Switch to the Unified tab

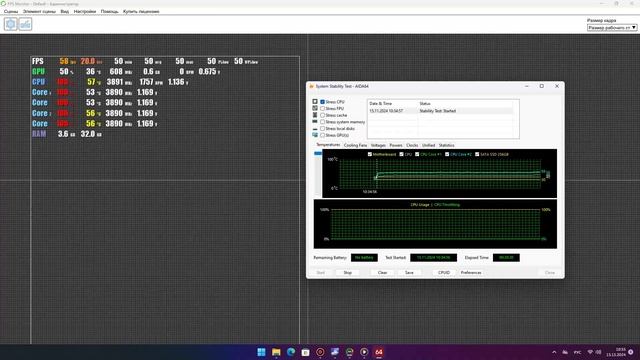click(428, 145)
